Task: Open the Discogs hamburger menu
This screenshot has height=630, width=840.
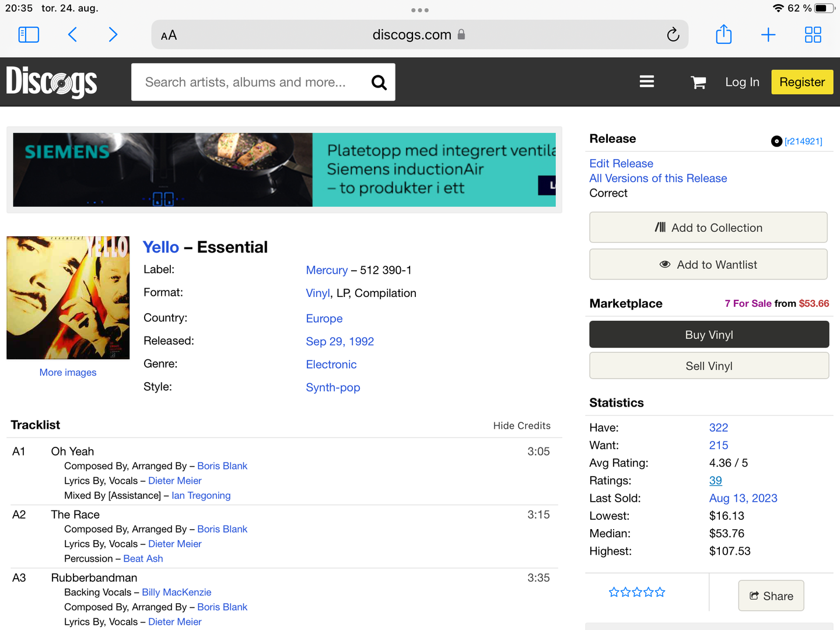Action: 646,82
